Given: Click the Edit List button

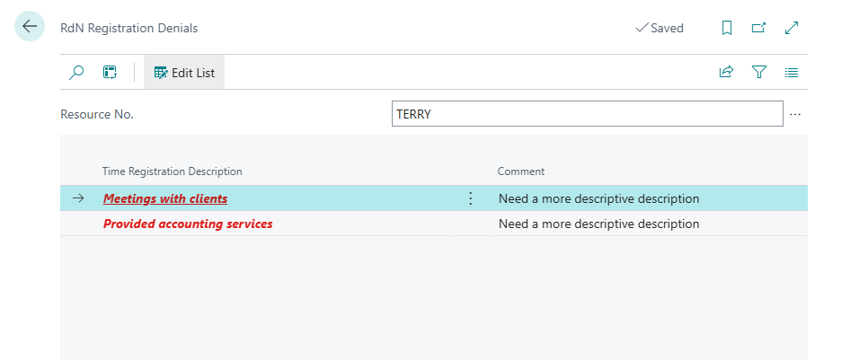Looking at the screenshot, I should pyautogui.click(x=184, y=73).
